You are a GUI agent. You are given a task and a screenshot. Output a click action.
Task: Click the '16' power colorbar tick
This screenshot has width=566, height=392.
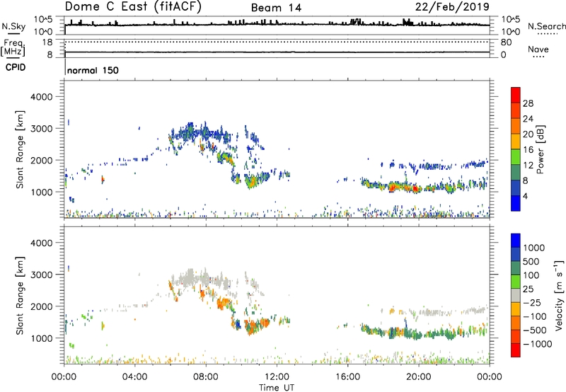click(x=528, y=150)
